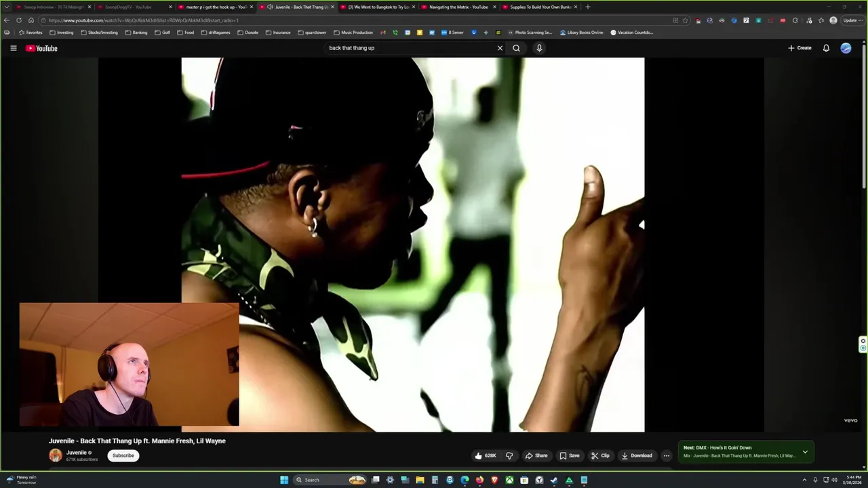Open the Juvenile channel avatar

(56, 455)
